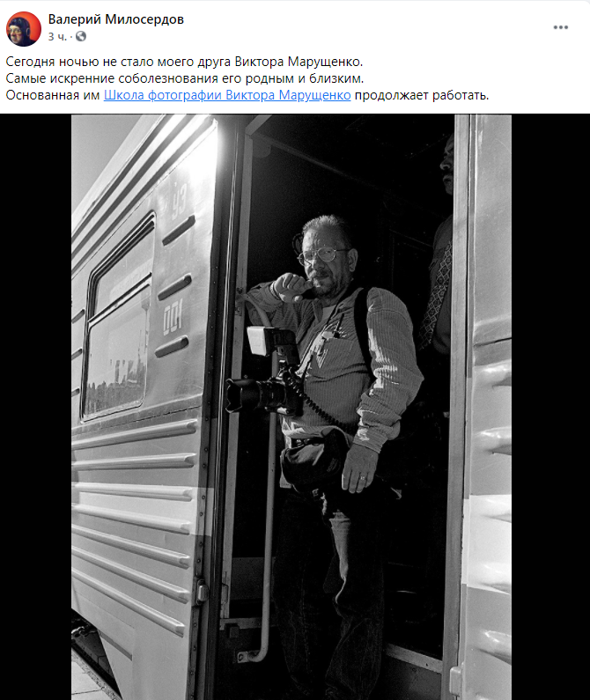Open author name Валерий Милосердов profile
This screenshot has height=700, width=590.
pyautogui.click(x=116, y=19)
